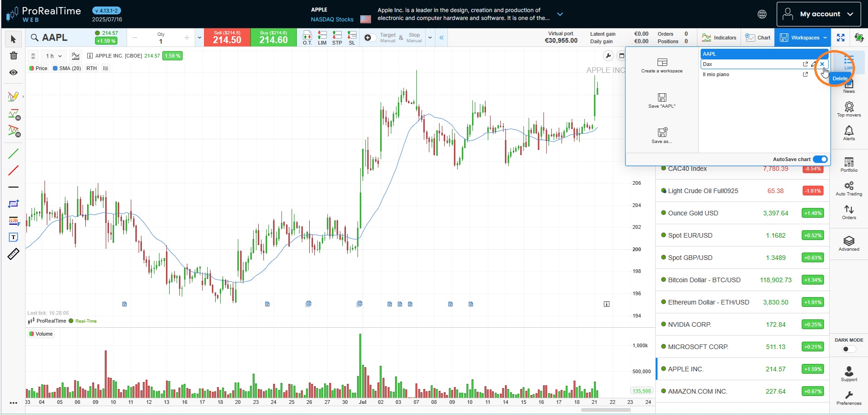Screen dimensions: 868x415
Task: Open the Alerts bell panel
Action: (x=849, y=133)
